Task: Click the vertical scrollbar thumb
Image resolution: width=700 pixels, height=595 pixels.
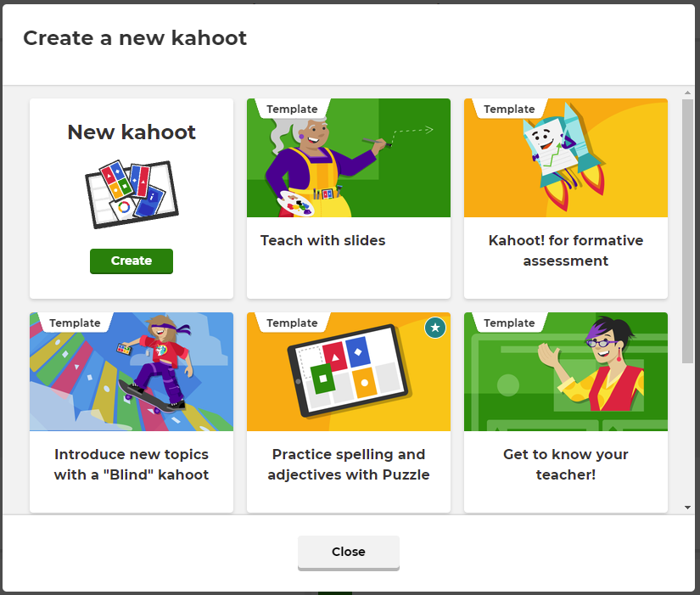Action: pos(687,232)
